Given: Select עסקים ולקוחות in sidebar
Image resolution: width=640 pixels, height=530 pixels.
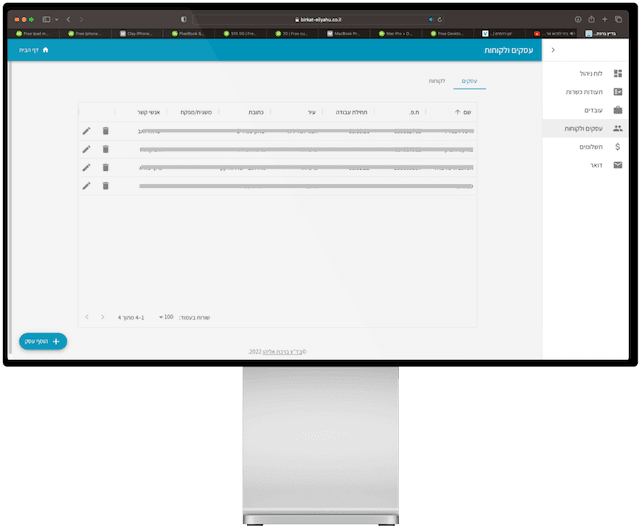Looking at the screenshot, I should 585,129.
